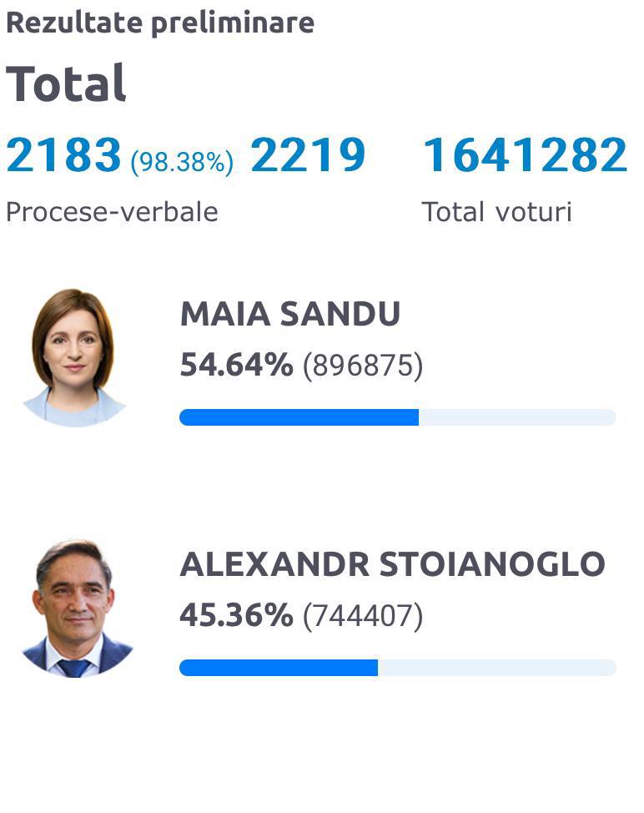Click the Total heading

[67, 83]
